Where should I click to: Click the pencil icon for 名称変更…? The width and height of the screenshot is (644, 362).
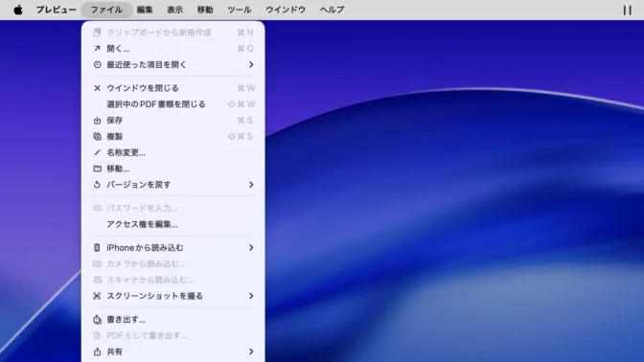coord(97,152)
